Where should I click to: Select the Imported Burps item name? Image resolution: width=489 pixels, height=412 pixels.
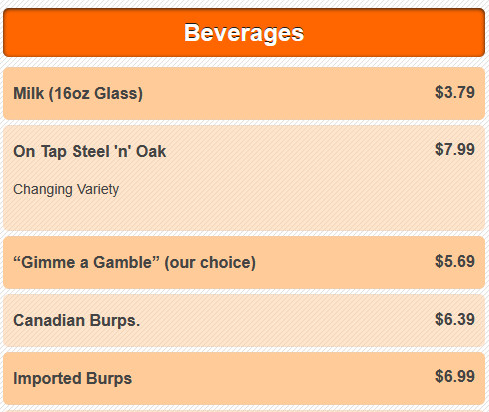73,379
